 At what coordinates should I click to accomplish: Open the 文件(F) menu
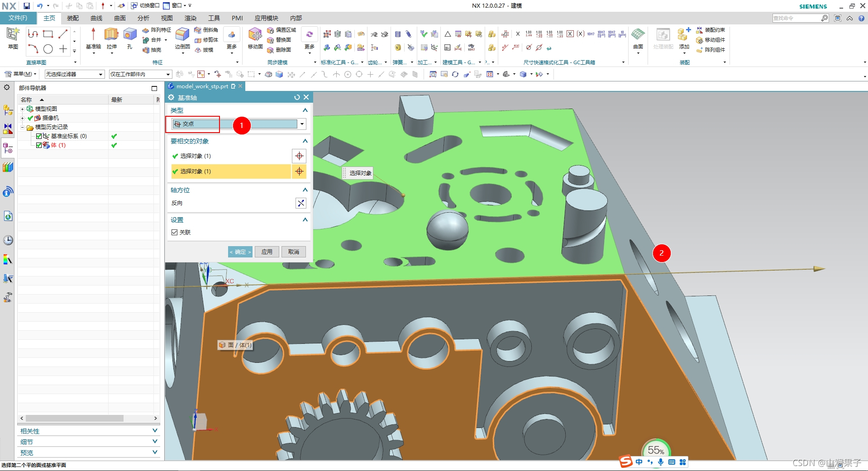[18, 18]
